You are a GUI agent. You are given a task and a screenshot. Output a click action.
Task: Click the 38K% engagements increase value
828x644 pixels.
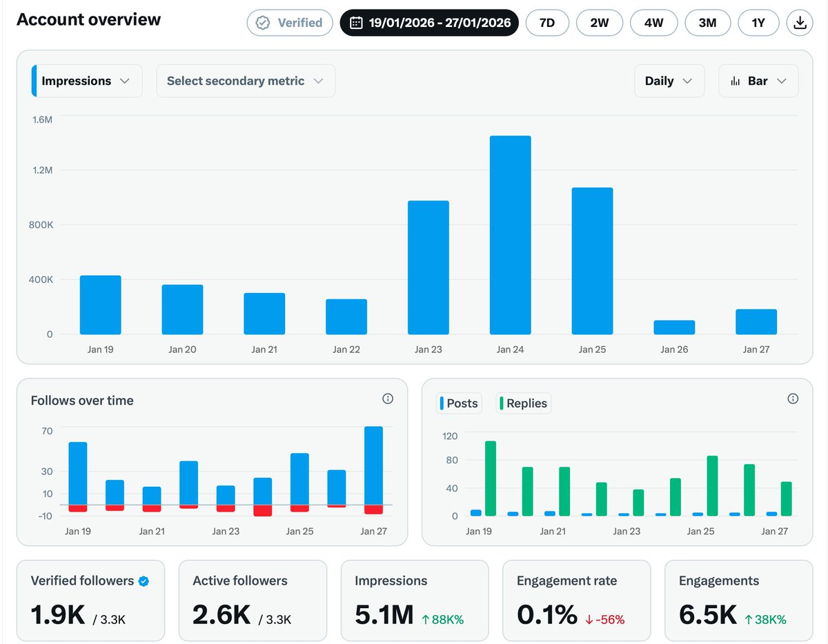click(765, 620)
